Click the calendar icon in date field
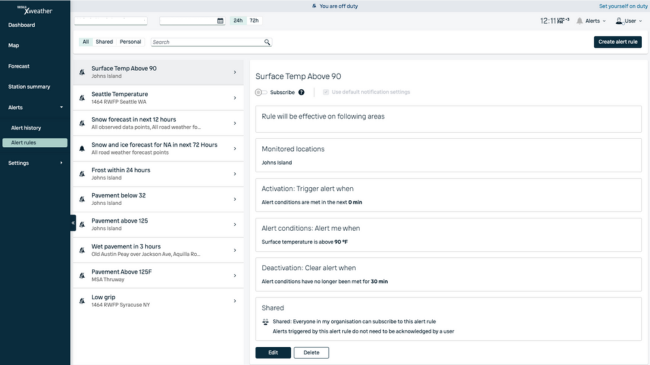This screenshot has height=365, width=650. (x=220, y=21)
